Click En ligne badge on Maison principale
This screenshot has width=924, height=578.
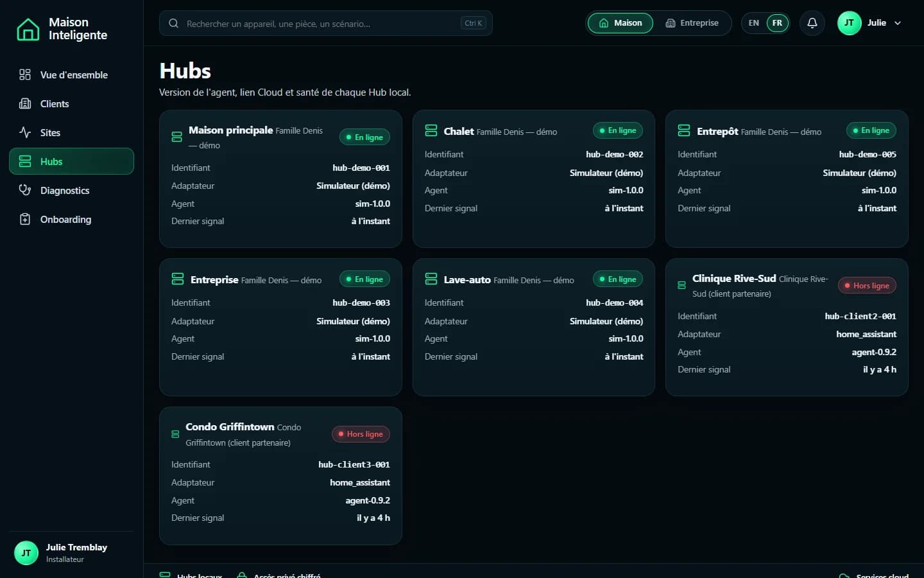[x=364, y=137]
